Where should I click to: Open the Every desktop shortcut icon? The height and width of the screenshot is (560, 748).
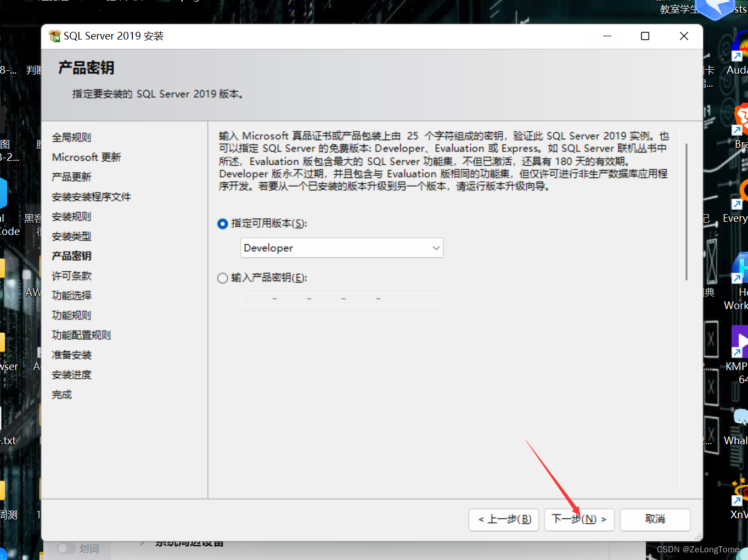click(739, 194)
